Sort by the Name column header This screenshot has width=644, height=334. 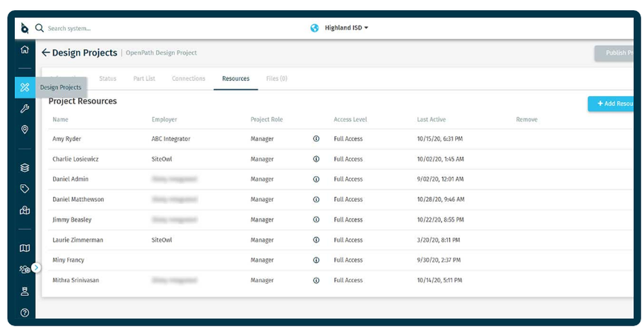coord(61,120)
